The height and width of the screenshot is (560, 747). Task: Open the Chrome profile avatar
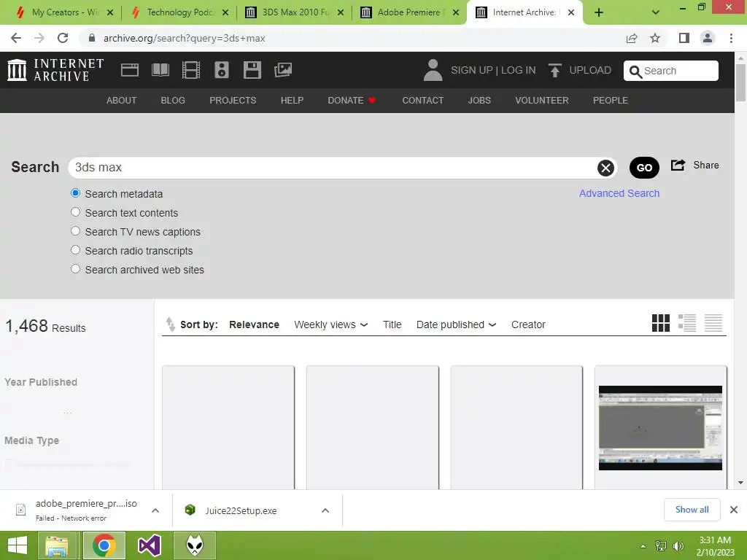[x=708, y=38]
